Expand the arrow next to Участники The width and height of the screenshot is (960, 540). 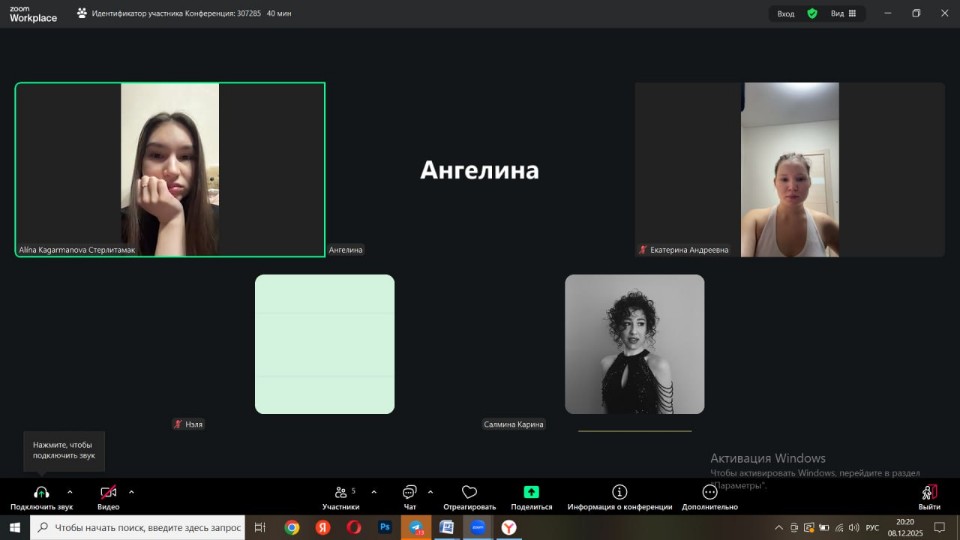click(x=374, y=492)
